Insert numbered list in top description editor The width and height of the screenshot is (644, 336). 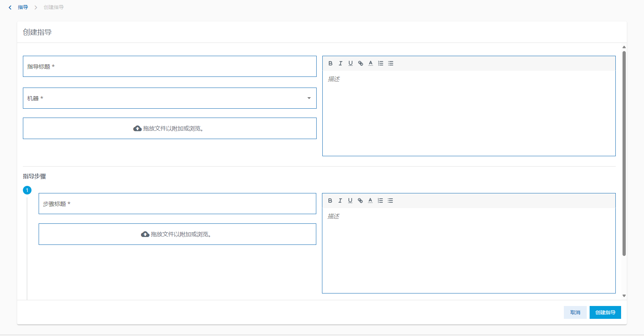point(381,63)
